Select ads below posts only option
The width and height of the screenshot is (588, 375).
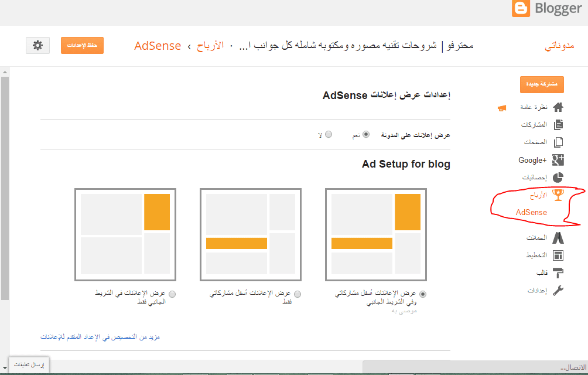298,294
